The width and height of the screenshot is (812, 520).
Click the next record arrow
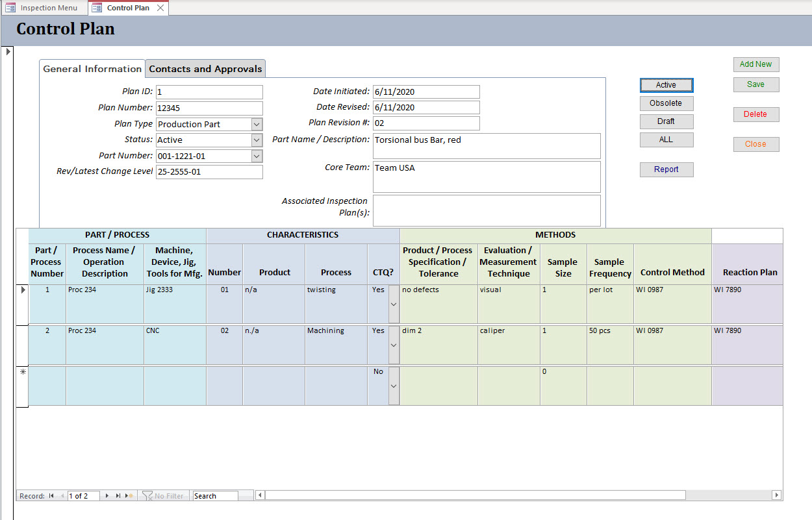tap(107, 496)
